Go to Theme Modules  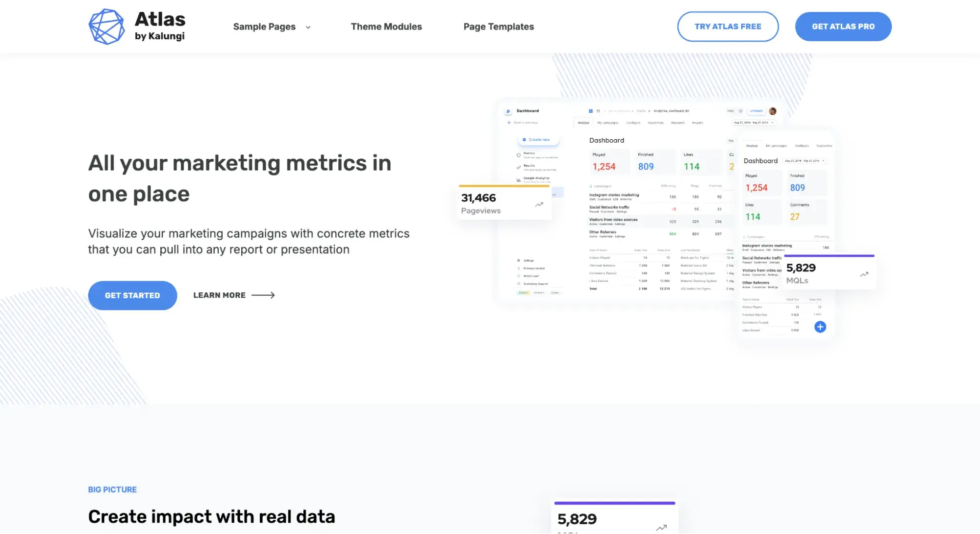[386, 27]
